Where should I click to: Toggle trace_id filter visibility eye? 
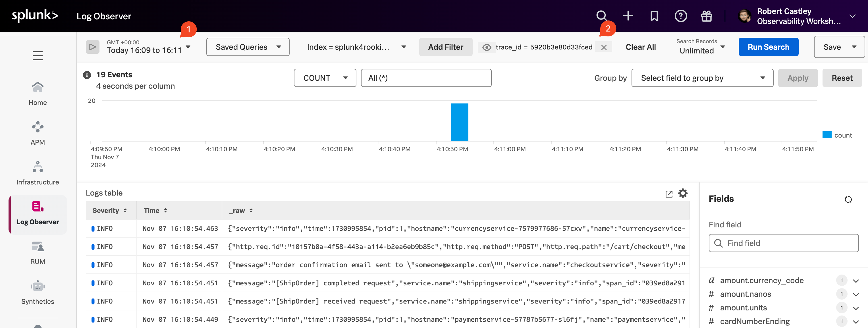coord(486,47)
